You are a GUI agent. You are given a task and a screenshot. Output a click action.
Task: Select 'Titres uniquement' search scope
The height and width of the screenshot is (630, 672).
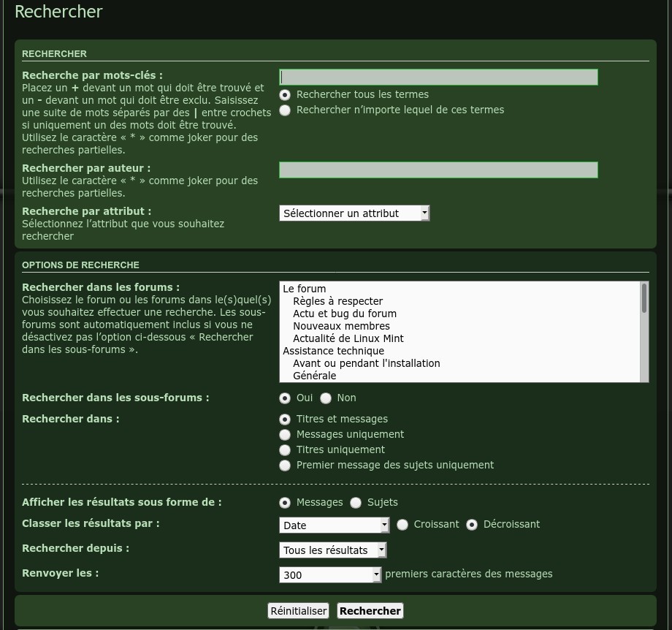(285, 450)
